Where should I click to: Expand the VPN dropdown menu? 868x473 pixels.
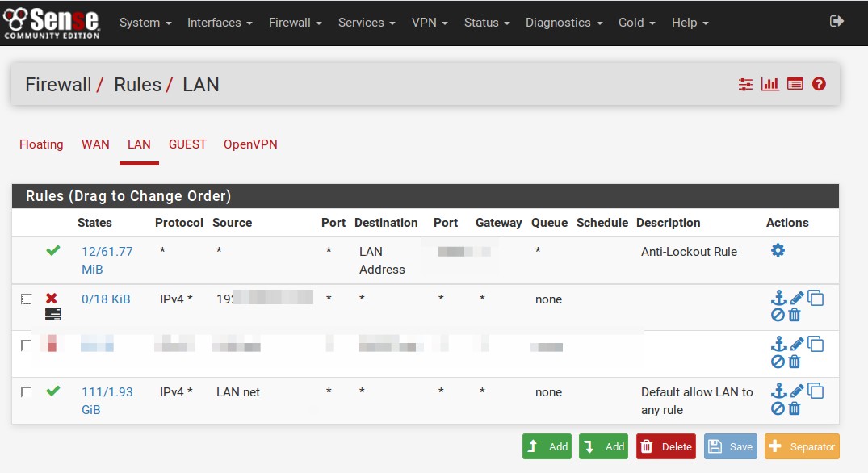(430, 23)
